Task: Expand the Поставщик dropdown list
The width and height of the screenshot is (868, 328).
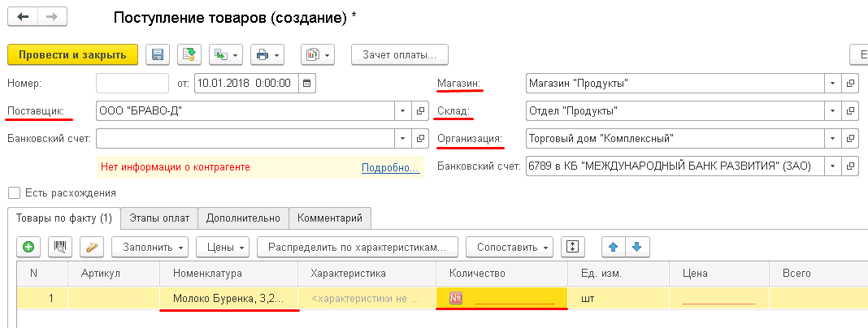Action: (x=403, y=110)
